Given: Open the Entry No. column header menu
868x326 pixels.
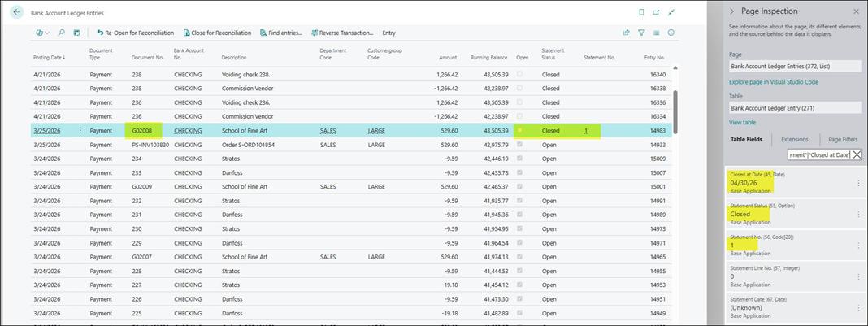Looking at the screenshot, I should (x=654, y=57).
